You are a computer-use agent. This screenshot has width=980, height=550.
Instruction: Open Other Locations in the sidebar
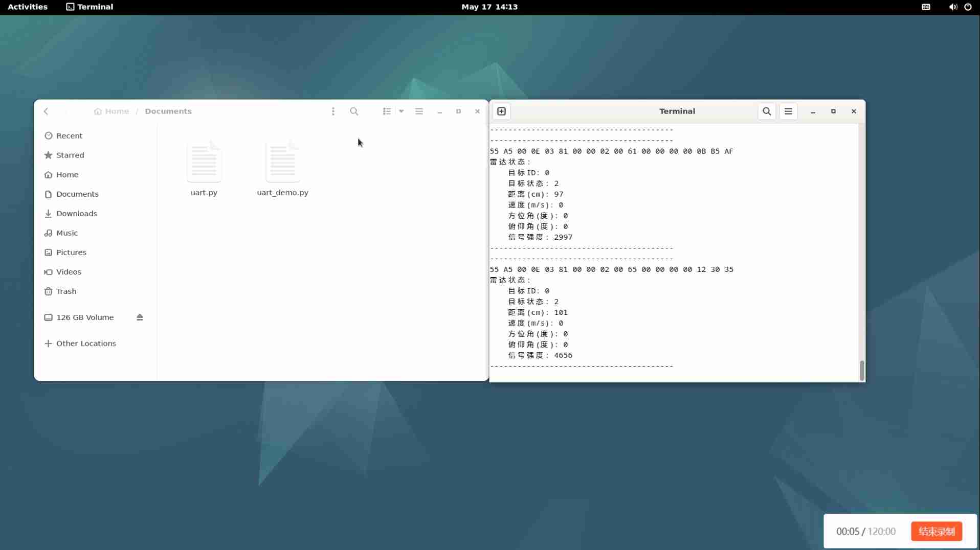[86, 343]
